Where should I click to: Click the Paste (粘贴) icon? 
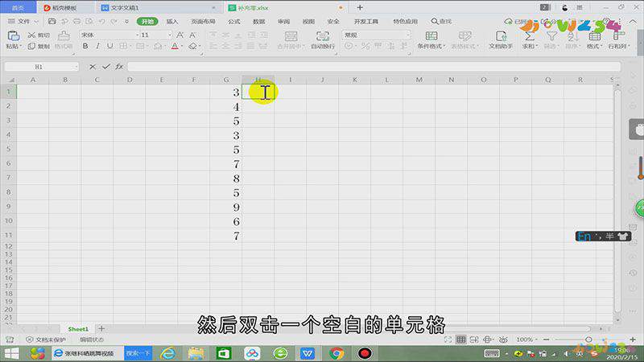(x=13, y=35)
